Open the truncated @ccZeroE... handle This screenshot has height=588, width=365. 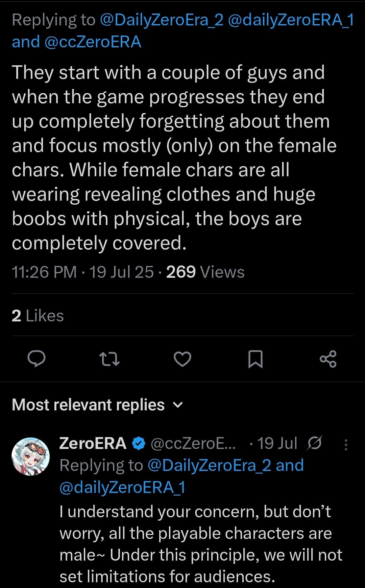pyautogui.click(x=193, y=444)
